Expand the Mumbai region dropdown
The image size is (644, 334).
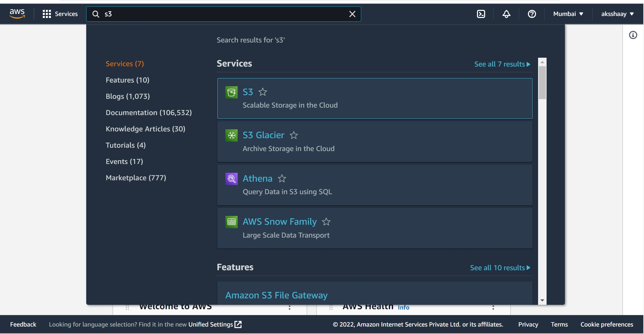[568, 14]
